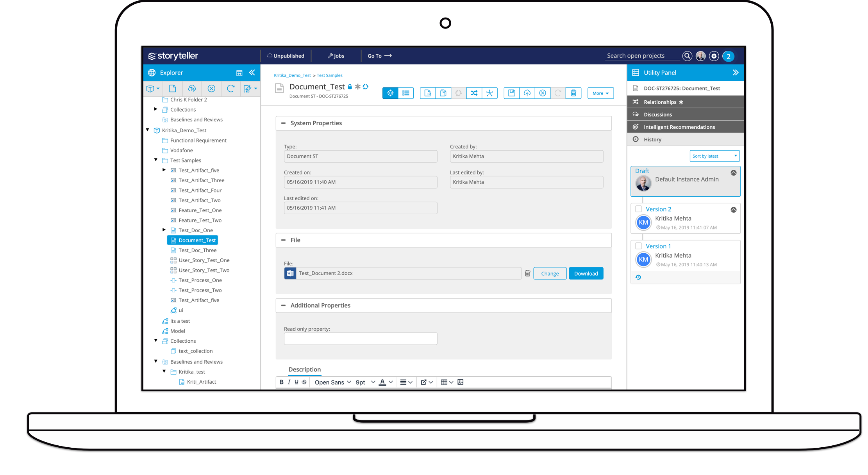Insert image via the Description editor image icon
The image size is (868, 475).
point(461,382)
